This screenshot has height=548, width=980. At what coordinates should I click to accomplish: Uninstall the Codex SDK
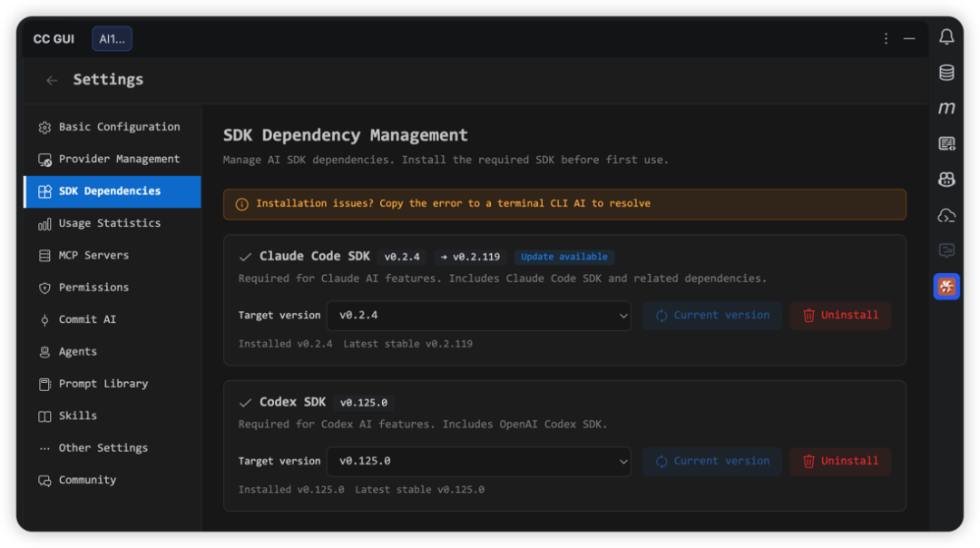[839, 461]
